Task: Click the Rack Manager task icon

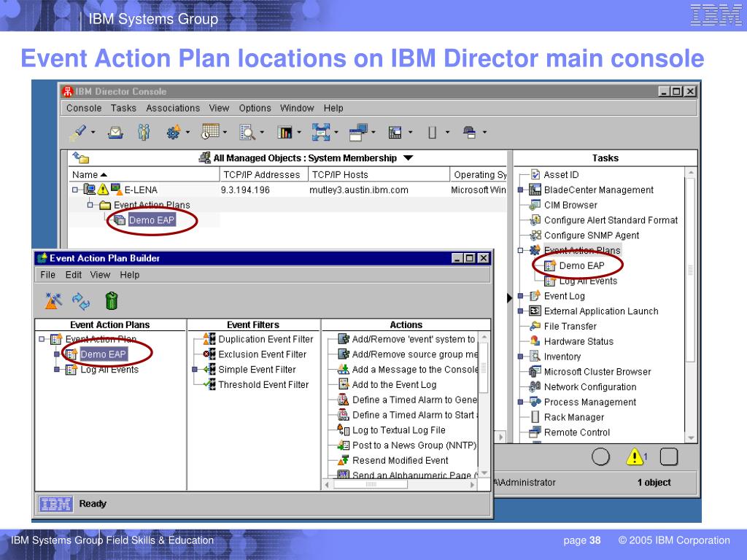Action: coord(535,417)
